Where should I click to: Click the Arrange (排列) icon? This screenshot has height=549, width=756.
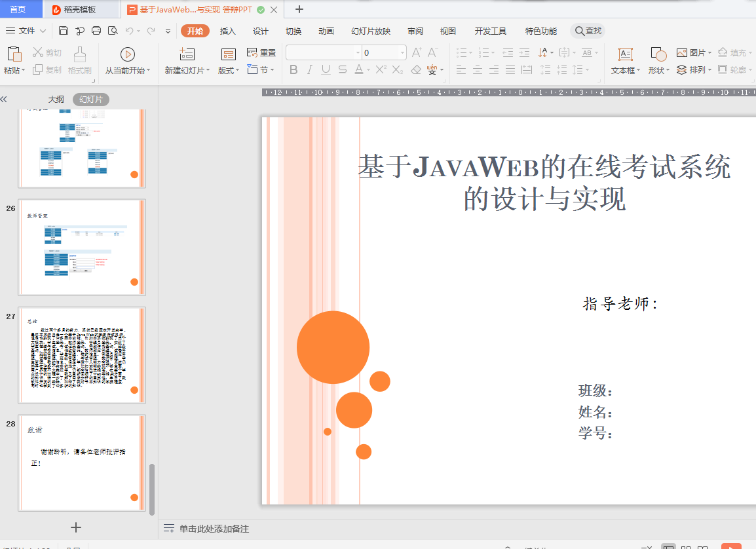[x=682, y=69]
